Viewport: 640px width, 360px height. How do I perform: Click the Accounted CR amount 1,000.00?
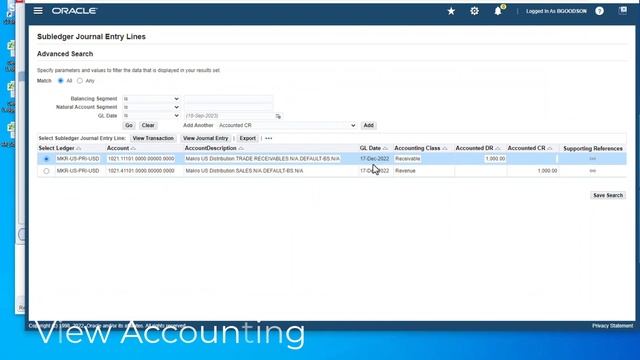547,171
